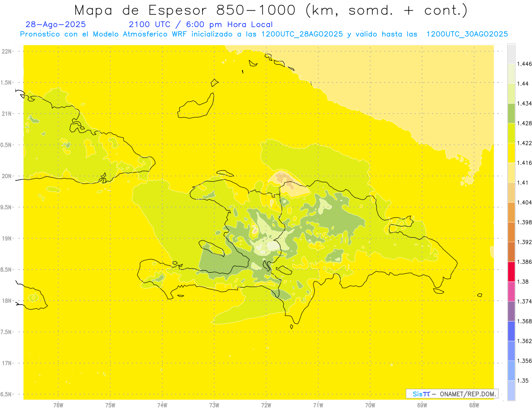Click the legend value '1.416'

[x=524, y=163]
